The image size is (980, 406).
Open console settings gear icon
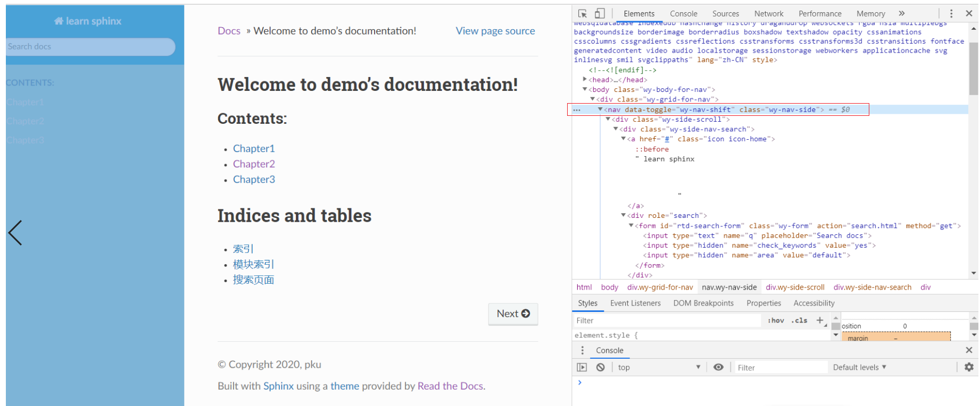(969, 367)
